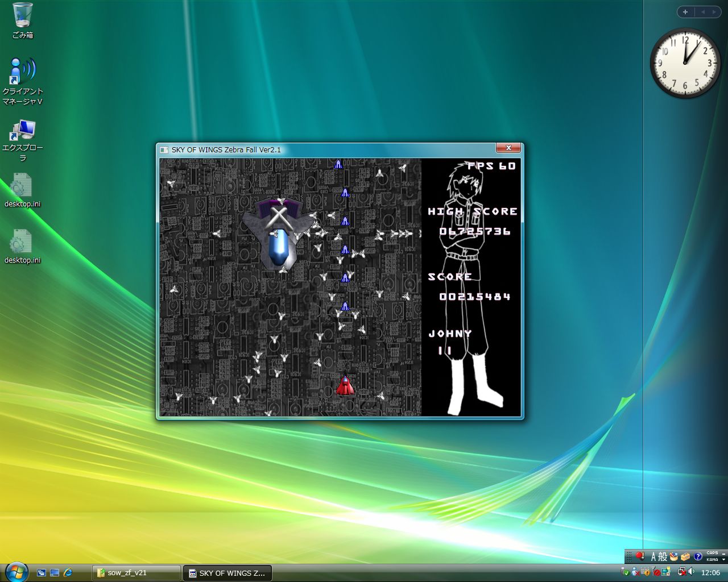This screenshot has height=582, width=728.
Task: Click the yellow warning tray icon
Action: pyautogui.click(x=646, y=572)
